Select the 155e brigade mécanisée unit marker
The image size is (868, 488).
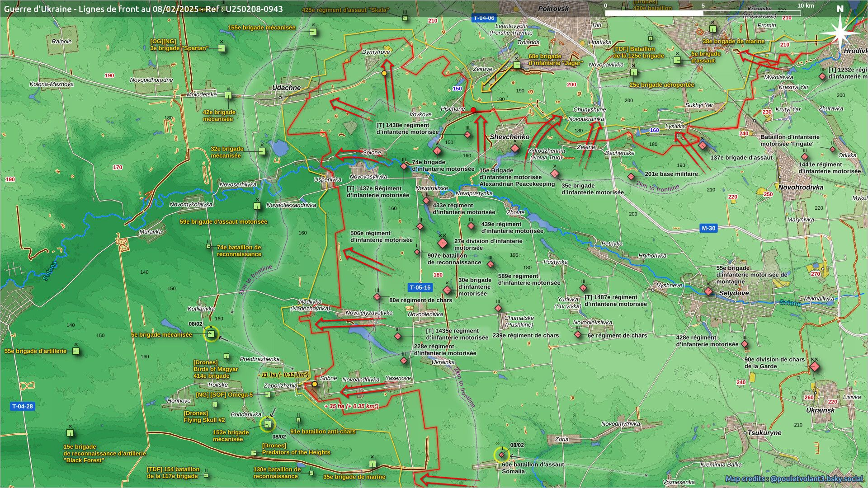click(x=313, y=32)
